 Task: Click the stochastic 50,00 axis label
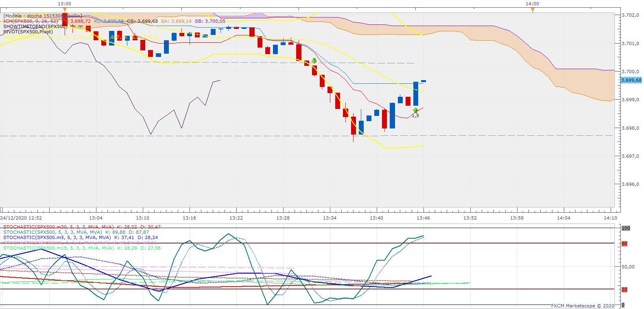pyautogui.click(x=628, y=267)
